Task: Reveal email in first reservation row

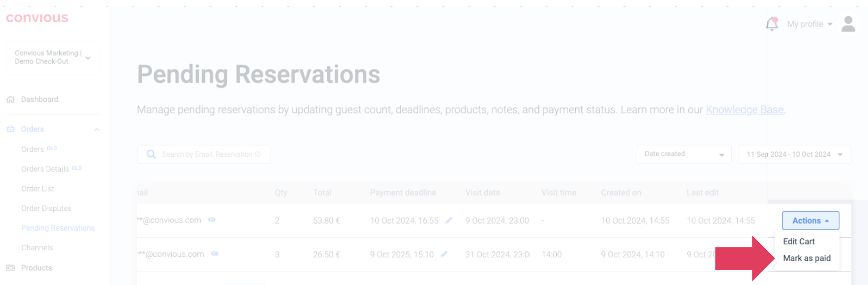Action: pos(212,220)
